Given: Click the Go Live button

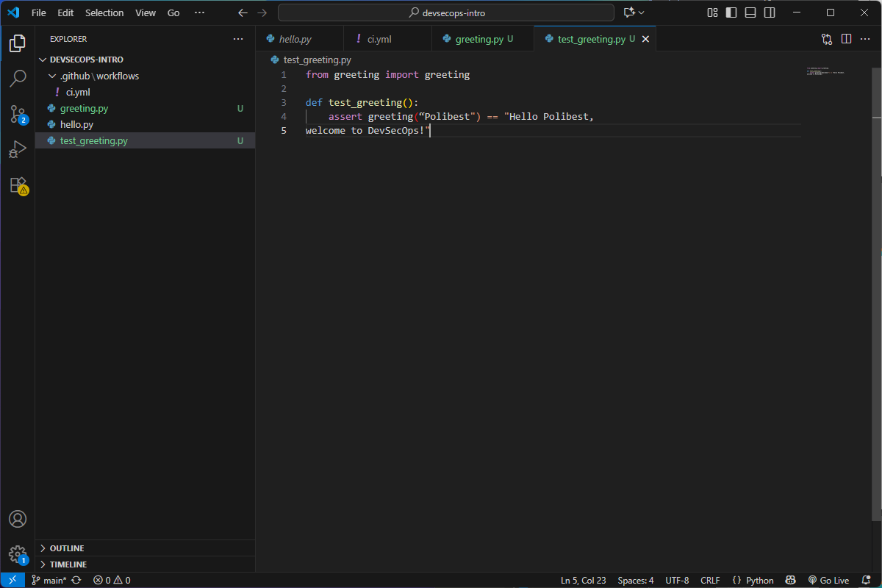Looking at the screenshot, I should click(x=828, y=580).
